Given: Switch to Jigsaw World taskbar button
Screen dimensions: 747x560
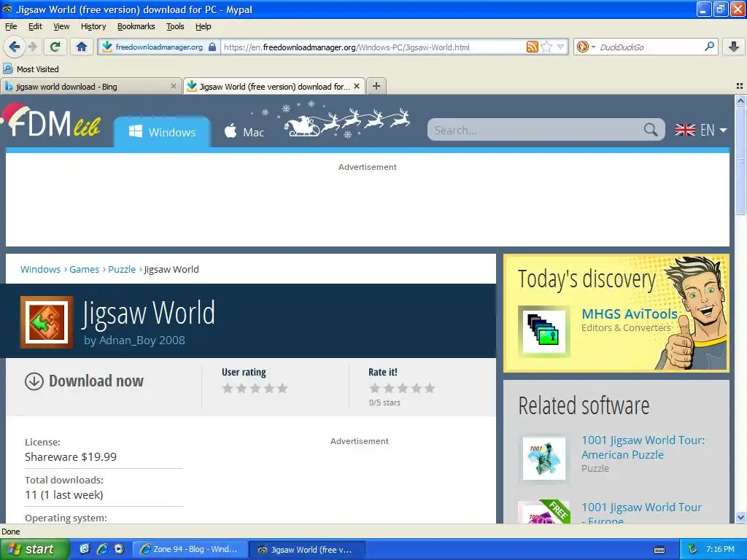Looking at the screenshot, I should (307, 549).
